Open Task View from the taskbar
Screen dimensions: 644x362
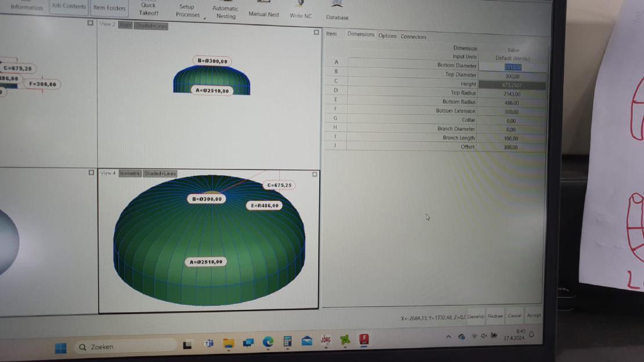(x=187, y=345)
